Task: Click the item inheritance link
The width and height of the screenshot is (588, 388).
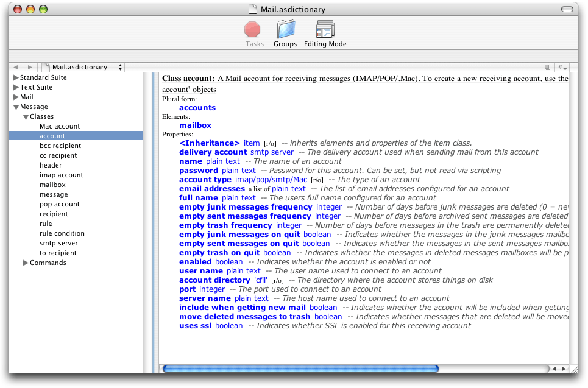Action: (252, 143)
